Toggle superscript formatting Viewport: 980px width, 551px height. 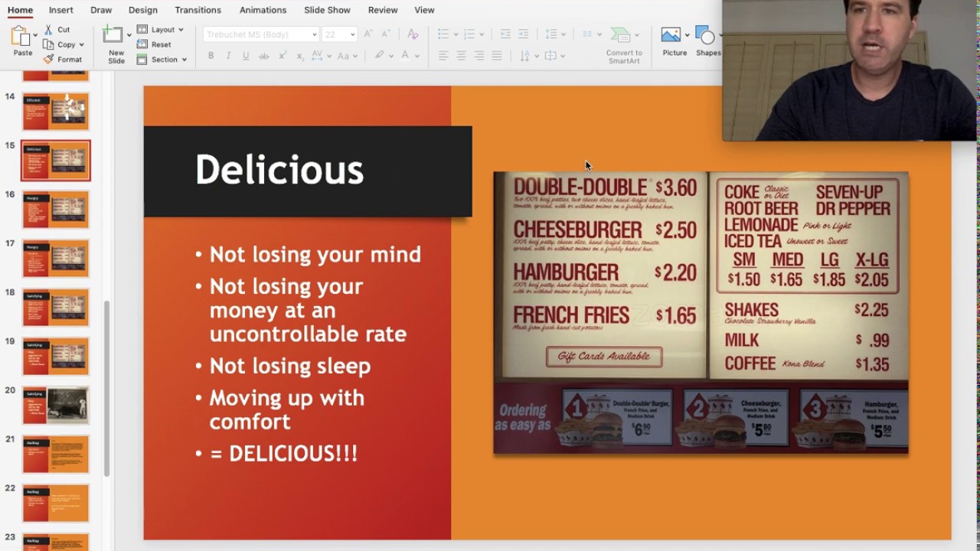[283, 56]
